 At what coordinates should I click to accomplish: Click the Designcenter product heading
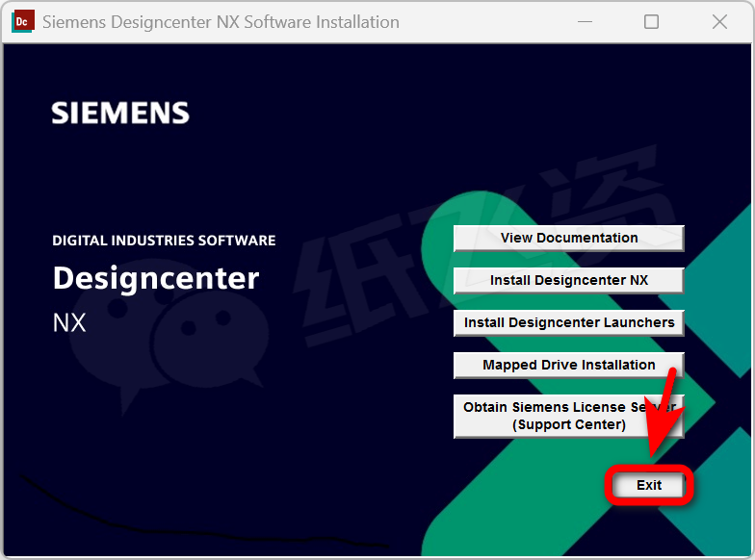[156, 278]
